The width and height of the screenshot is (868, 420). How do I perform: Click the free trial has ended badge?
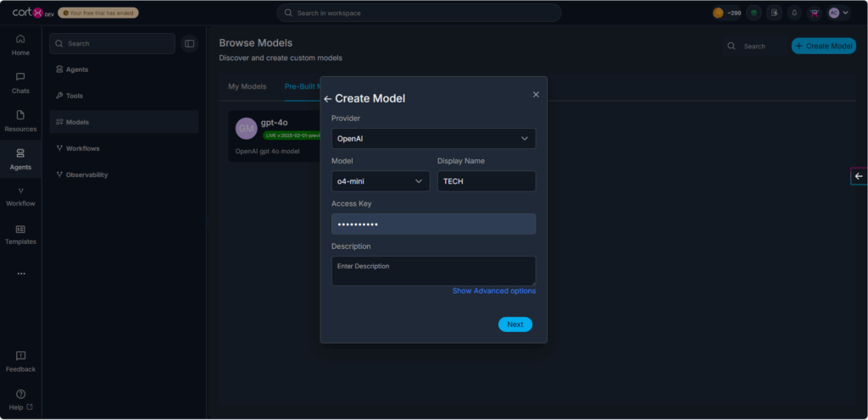98,13
